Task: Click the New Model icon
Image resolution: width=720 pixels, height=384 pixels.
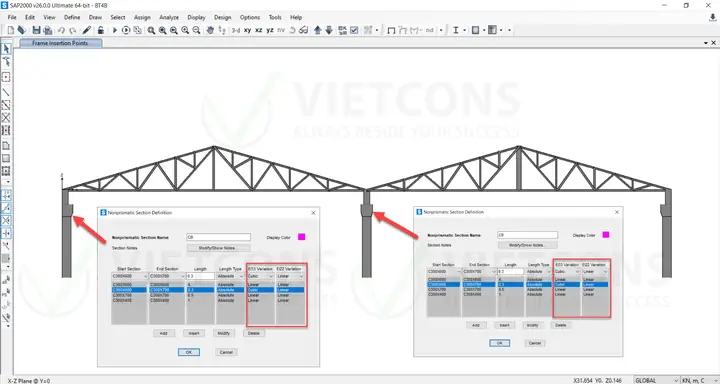Action: [11, 30]
